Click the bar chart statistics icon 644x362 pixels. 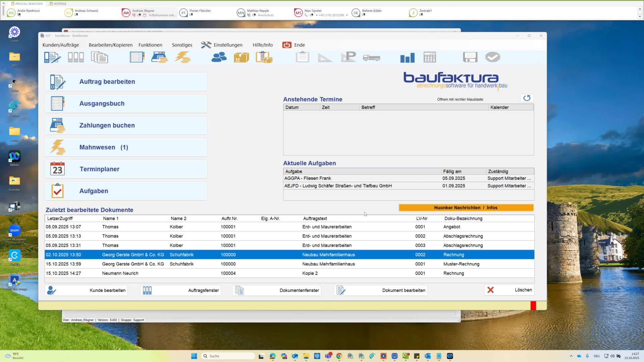(407, 58)
